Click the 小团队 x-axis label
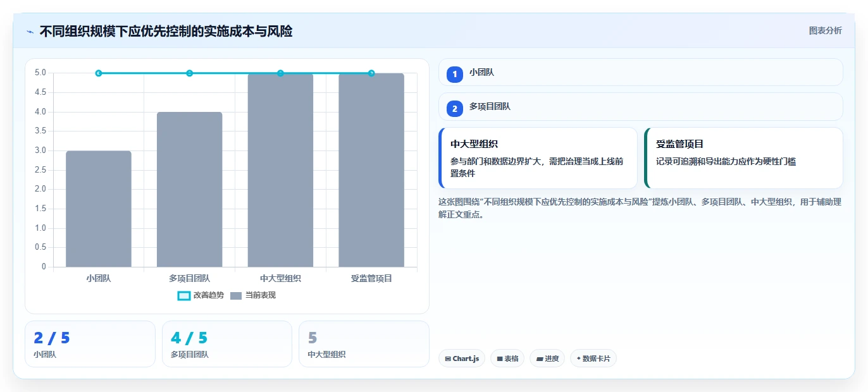This screenshot has width=868, height=392. tap(99, 278)
